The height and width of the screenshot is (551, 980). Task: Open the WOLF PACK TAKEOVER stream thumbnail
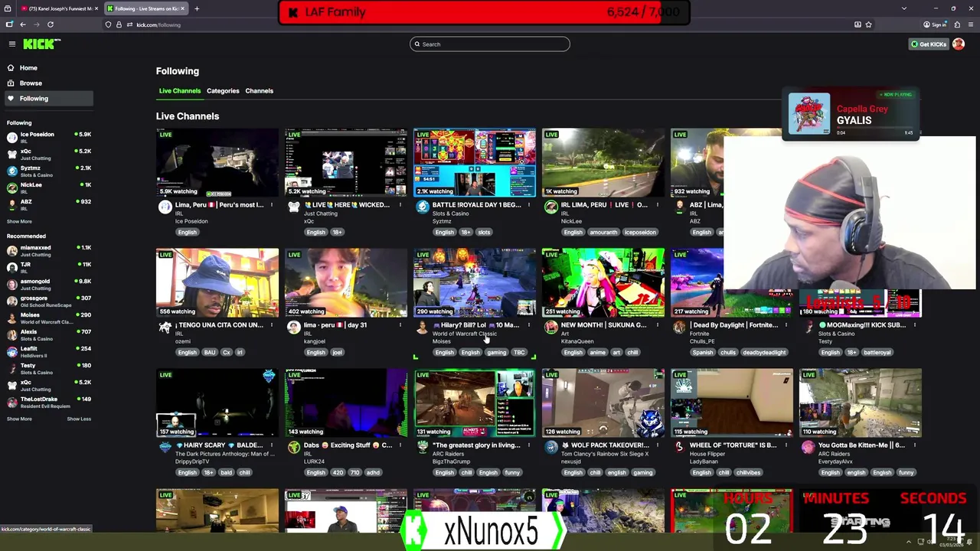pyautogui.click(x=603, y=403)
